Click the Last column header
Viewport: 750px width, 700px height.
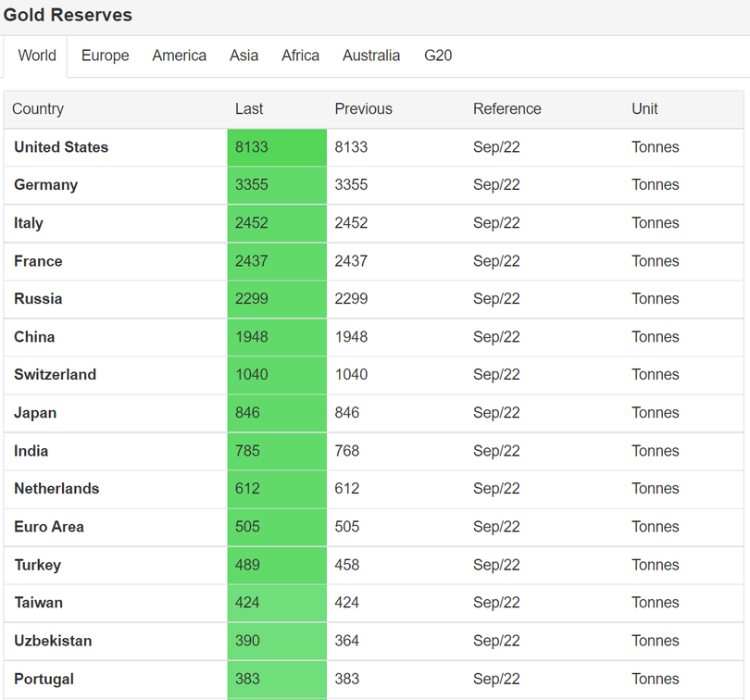click(x=249, y=109)
